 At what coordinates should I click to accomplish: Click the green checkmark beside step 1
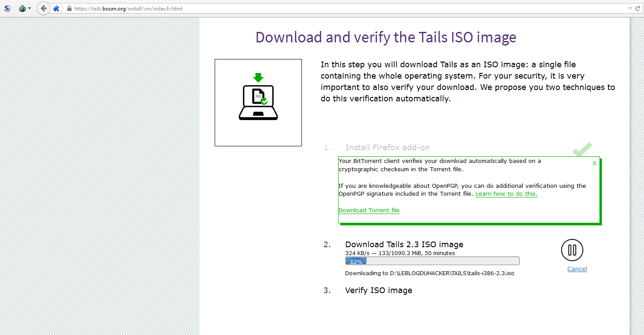582,149
